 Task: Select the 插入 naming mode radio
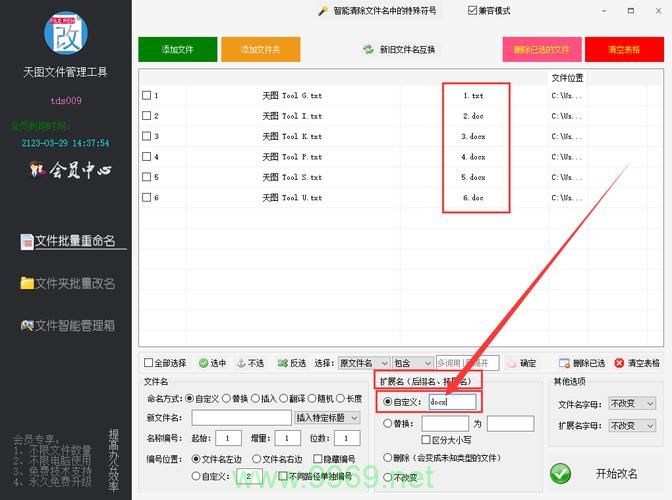[255, 399]
